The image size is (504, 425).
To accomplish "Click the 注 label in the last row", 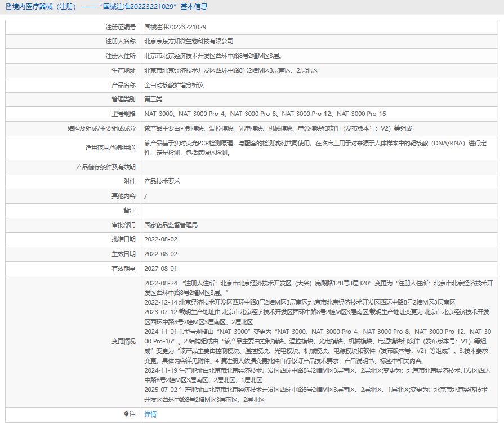I will tap(132, 414).
